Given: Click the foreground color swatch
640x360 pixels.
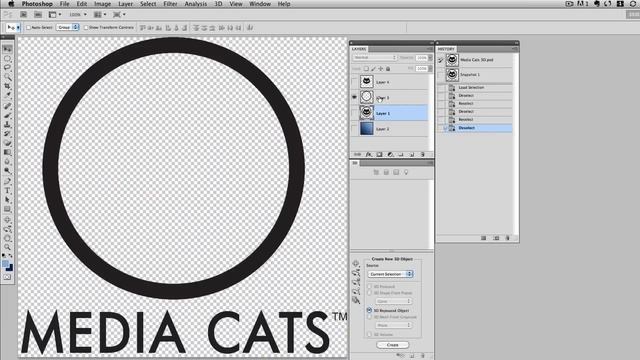Looking at the screenshot, I should [x=5, y=264].
